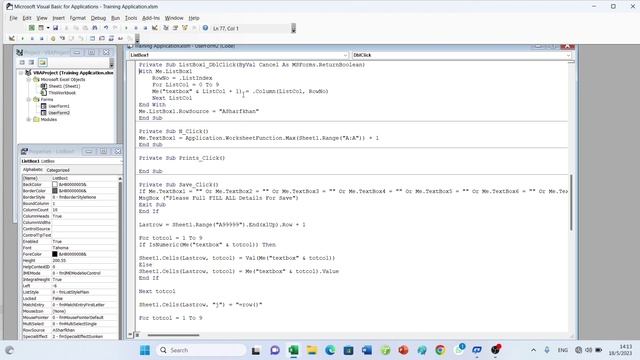640x360 pixels.
Task: Open the Windows Start menu
Action: pyautogui.click(x=145, y=350)
